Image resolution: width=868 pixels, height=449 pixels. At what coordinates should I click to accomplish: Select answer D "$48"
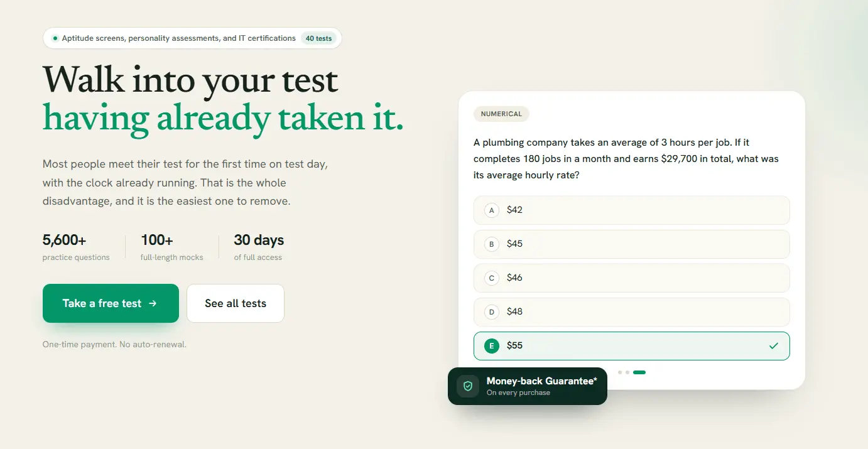tap(631, 311)
